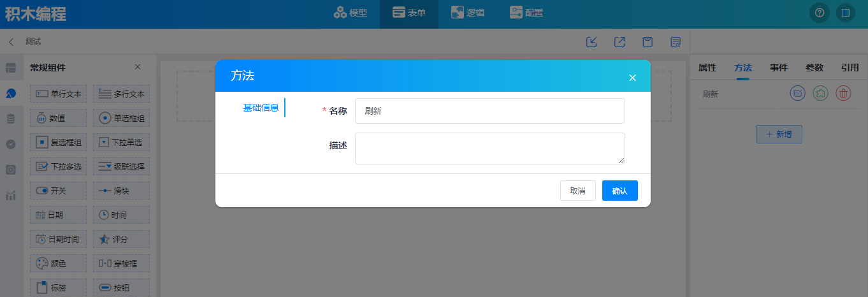Screen dimensions: 868x297
Task: Edit the 刷新 method via pencil icon
Action: click(797, 94)
